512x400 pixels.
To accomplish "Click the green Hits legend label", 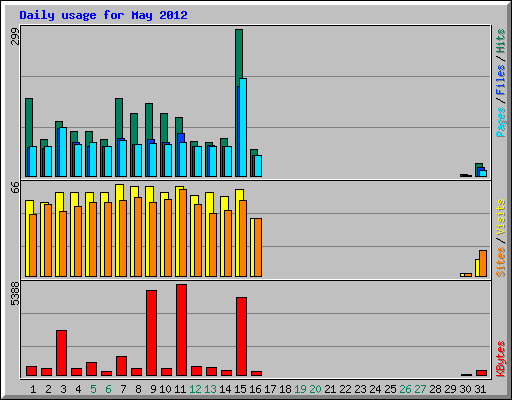I will (x=501, y=41).
